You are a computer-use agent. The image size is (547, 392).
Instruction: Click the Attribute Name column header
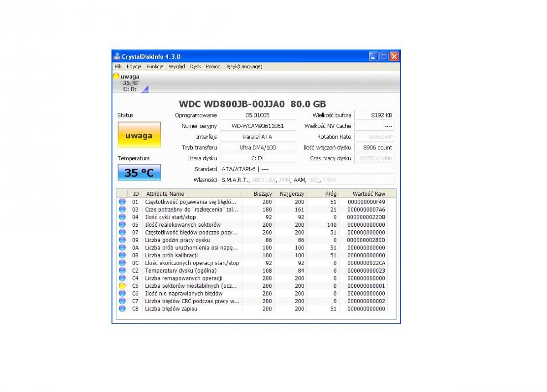pos(192,193)
